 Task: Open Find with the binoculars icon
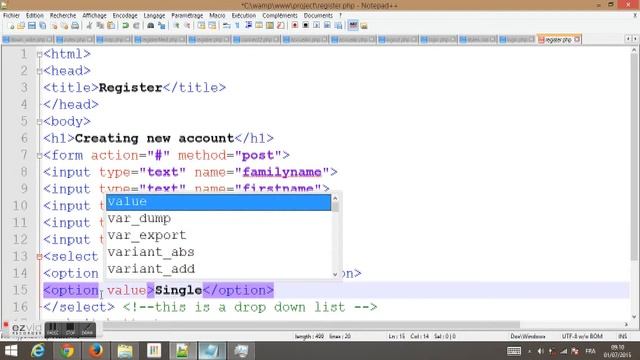pyautogui.click(x=151, y=26)
